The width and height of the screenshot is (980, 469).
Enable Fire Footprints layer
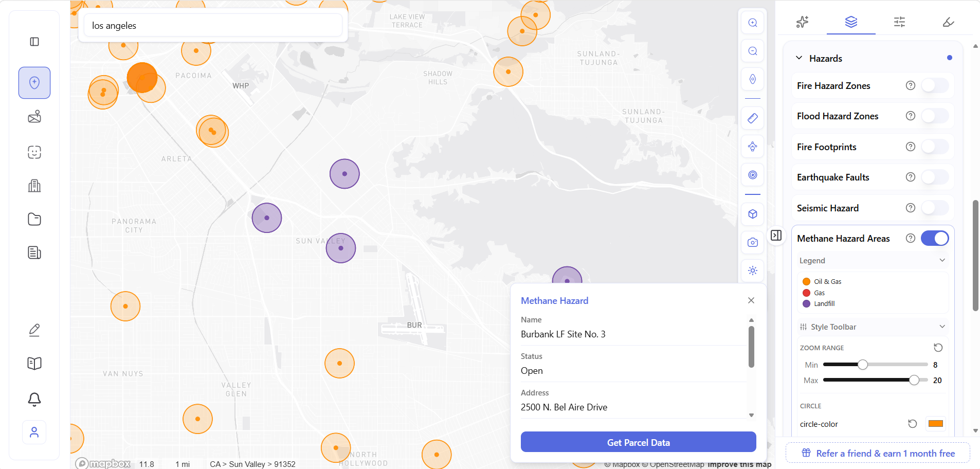935,147
